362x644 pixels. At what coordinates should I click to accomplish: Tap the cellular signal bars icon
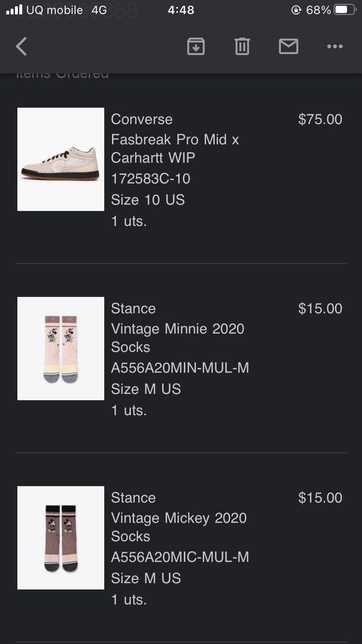[14, 10]
